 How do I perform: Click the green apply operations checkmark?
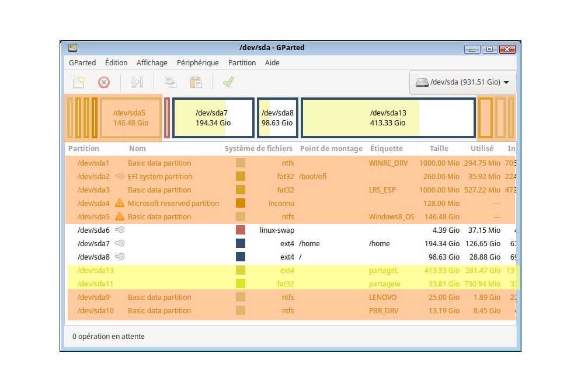[x=229, y=82]
